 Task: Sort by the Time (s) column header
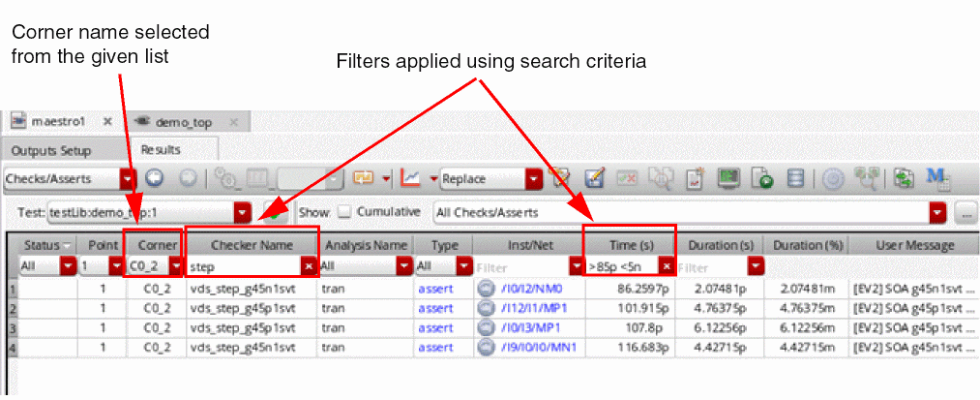pos(629,245)
